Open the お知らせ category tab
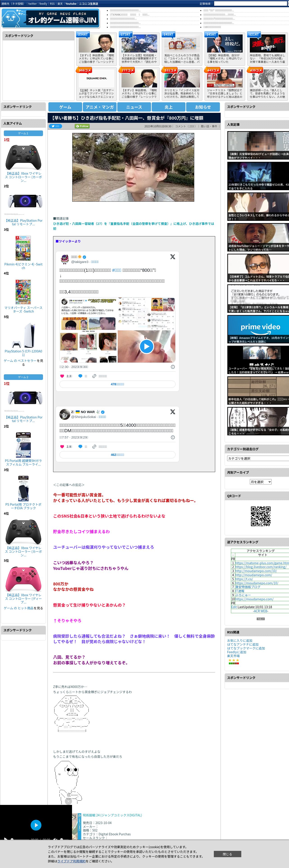Image resolution: width=289 pixels, height=868 pixels. tap(203, 107)
